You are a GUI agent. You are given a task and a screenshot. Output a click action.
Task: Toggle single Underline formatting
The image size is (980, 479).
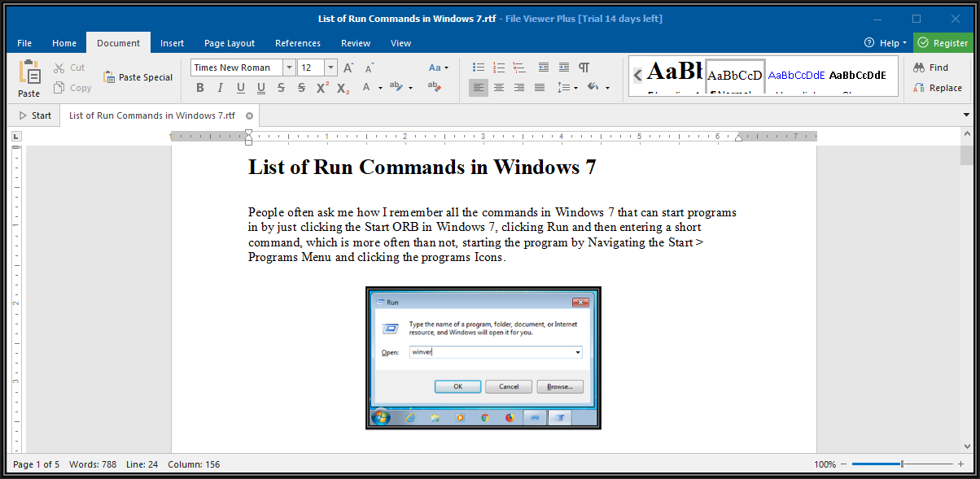pos(240,88)
